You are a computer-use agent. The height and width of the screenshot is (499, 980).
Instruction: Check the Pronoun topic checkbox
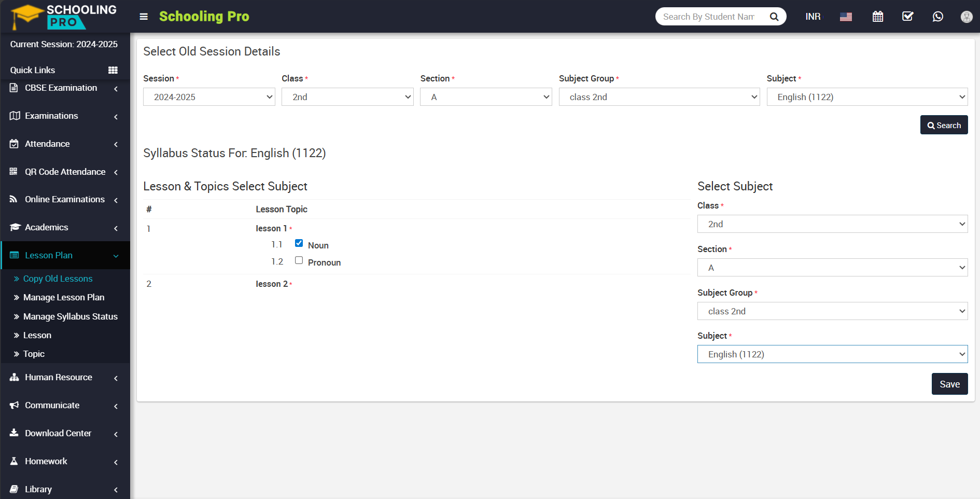coord(299,260)
